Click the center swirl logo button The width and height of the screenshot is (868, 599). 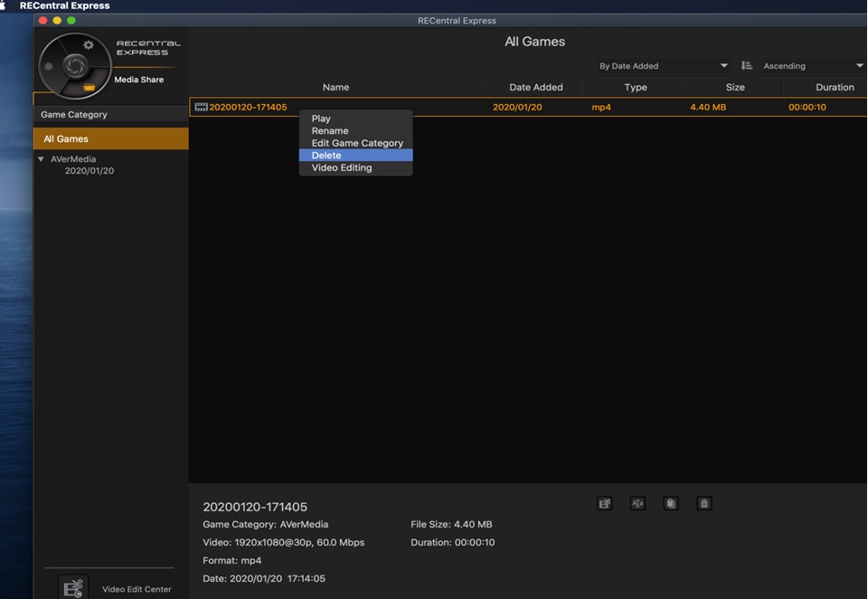tap(75, 66)
